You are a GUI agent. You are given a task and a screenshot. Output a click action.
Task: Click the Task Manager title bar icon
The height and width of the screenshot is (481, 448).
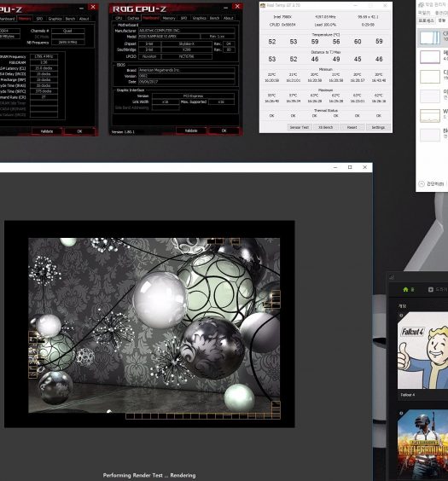click(x=421, y=4)
